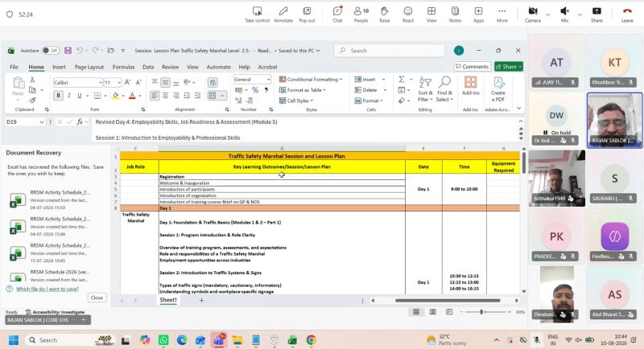Open Sort & Filter
The width and height of the screenshot is (644, 349).
[425, 89]
